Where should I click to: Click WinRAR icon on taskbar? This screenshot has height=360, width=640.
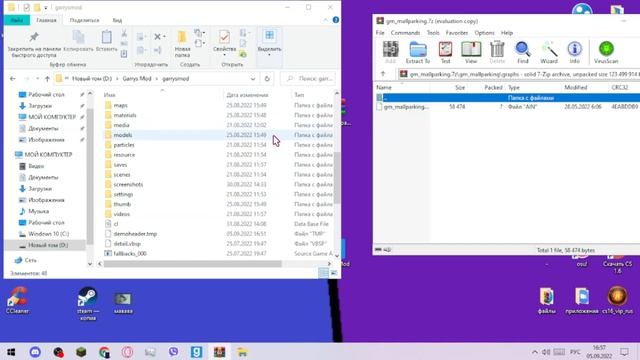click(x=219, y=352)
